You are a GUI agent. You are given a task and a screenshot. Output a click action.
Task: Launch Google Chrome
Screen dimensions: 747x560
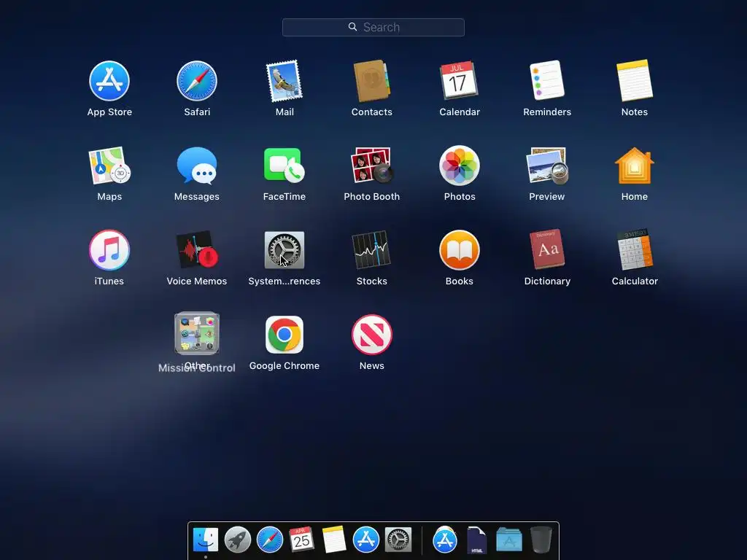coord(285,335)
